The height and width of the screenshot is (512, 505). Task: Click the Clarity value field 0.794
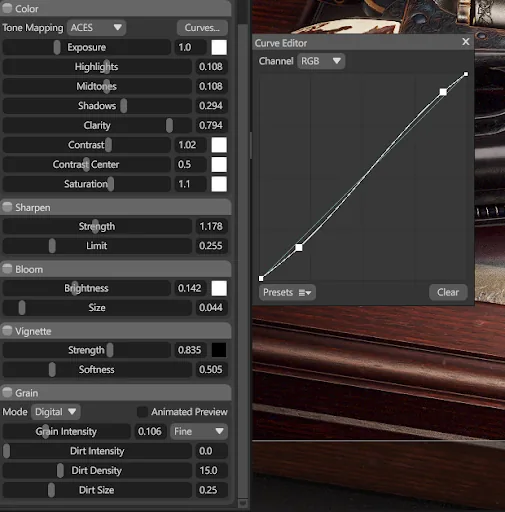(x=211, y=125)
